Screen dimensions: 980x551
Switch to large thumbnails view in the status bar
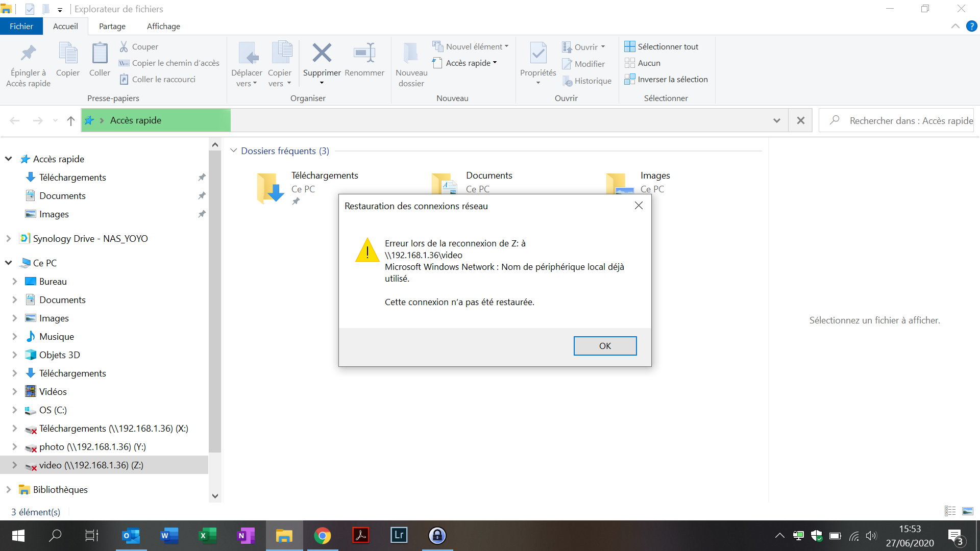[x=967, y=511]
